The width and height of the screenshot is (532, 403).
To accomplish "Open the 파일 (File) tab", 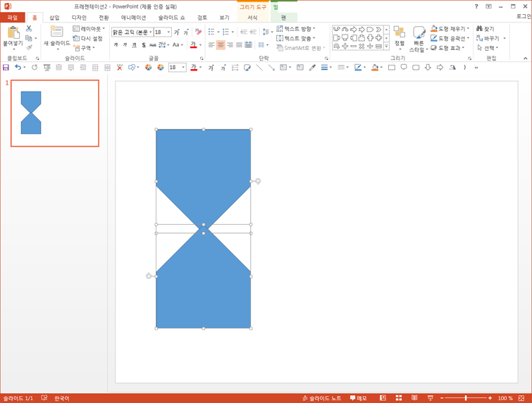I will pos(13,18).
